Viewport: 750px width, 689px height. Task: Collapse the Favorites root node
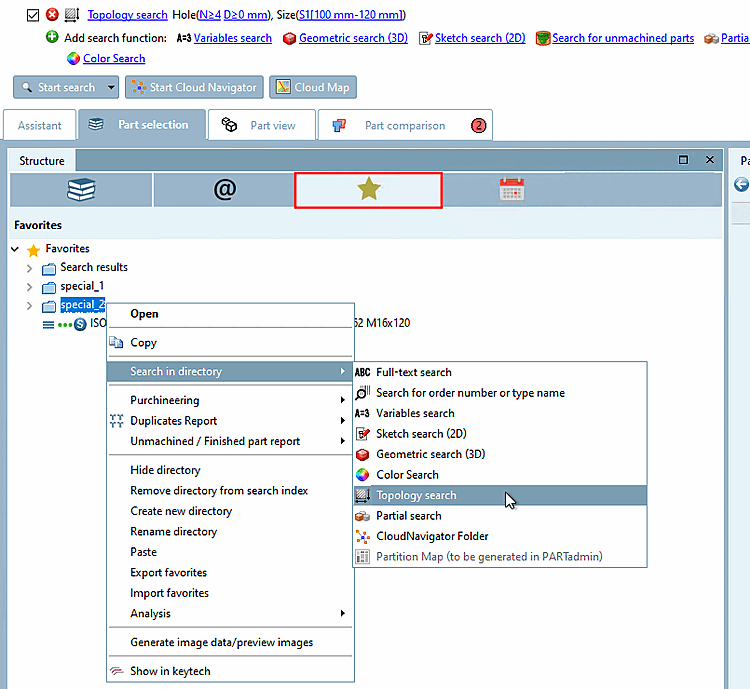pos(15,249)
